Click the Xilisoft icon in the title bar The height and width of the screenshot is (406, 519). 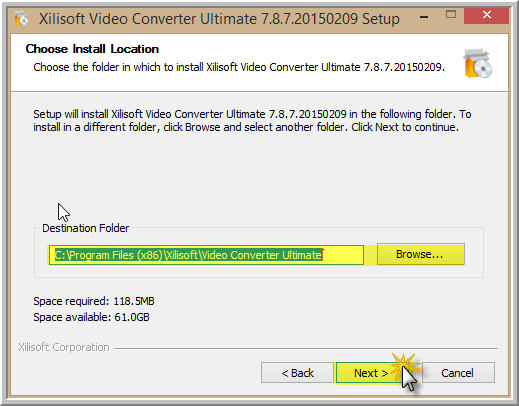21,19
